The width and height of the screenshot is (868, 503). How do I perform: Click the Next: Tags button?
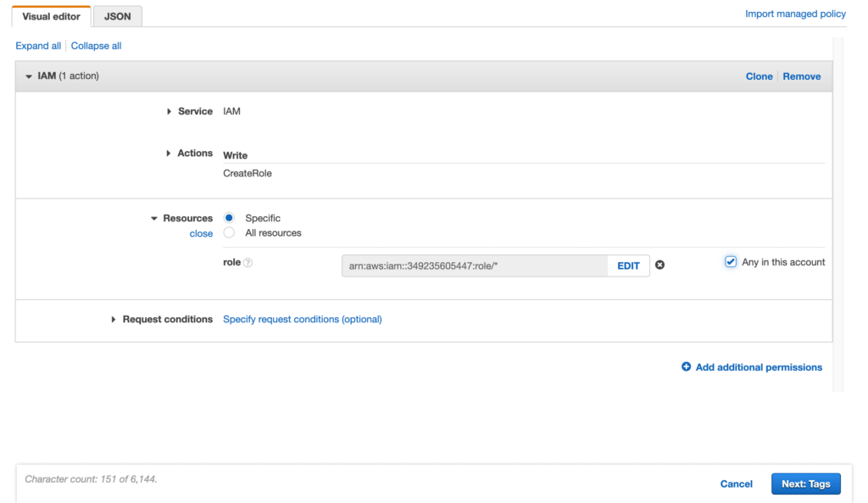tap(805, 483)
